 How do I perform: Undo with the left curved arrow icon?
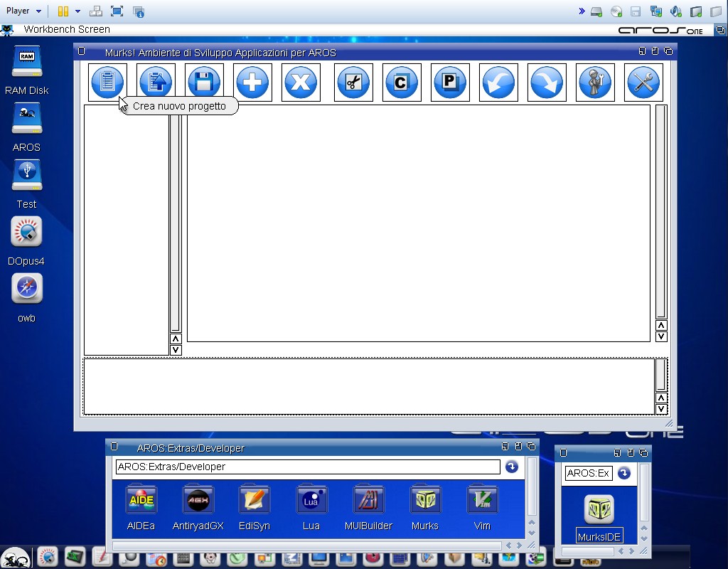tap(498, 83)
